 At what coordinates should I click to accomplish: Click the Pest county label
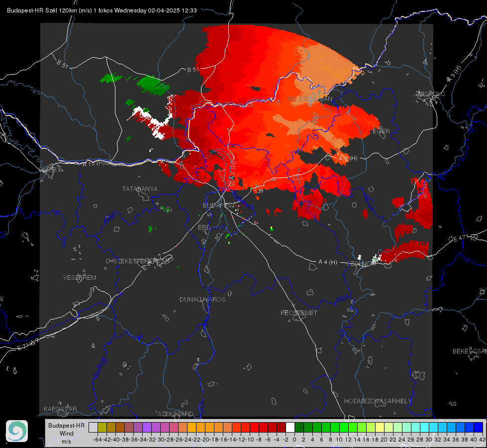pos(342,300)
